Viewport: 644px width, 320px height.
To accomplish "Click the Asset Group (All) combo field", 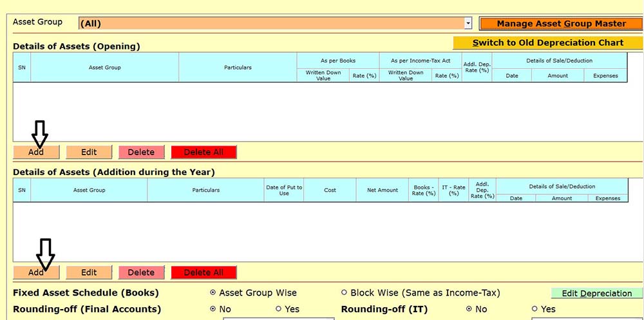I will tap(270, 24).
